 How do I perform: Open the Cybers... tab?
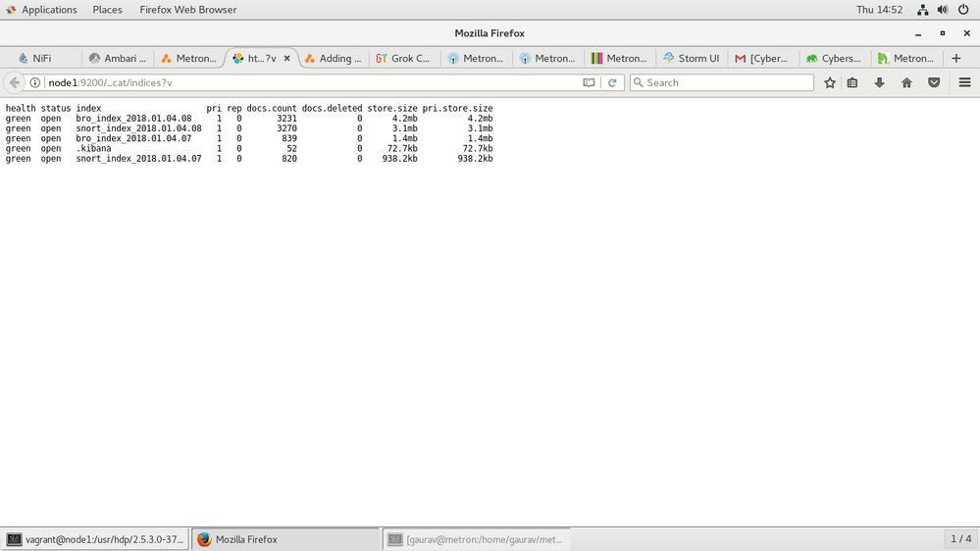point(834,58)
